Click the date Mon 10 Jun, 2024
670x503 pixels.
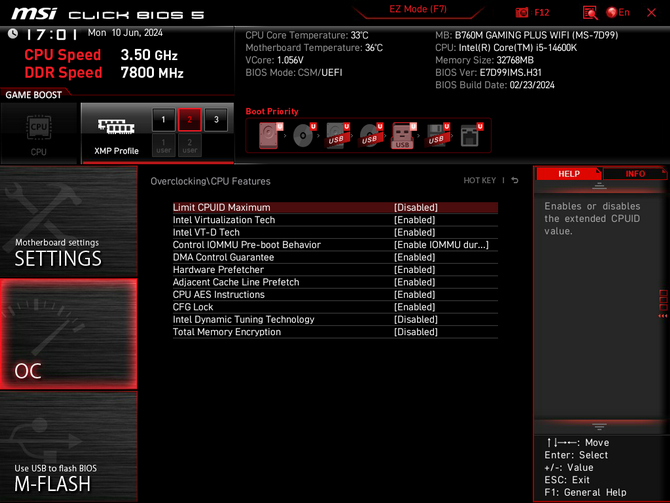point(125,33)
